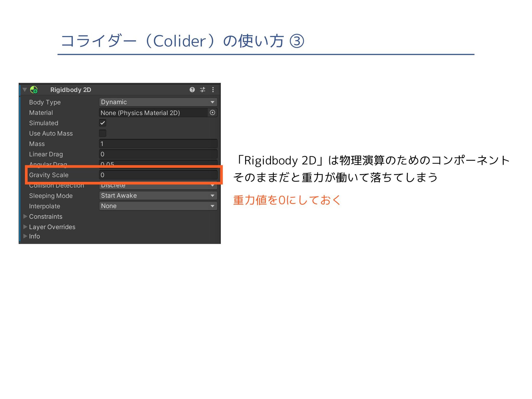This screenshot has height=399, width=532.
Task: Click the Gravity Scale value field
Action: point(158,175)
